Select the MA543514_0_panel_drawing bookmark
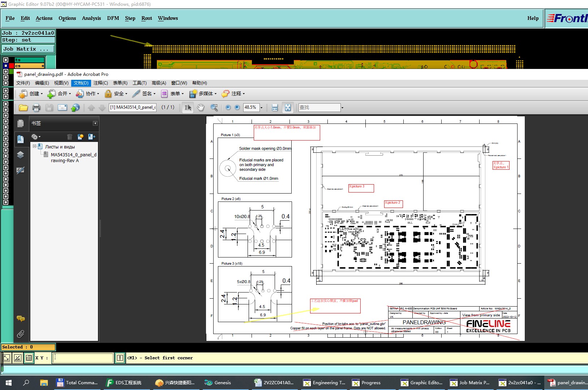 tap(74, 157)
